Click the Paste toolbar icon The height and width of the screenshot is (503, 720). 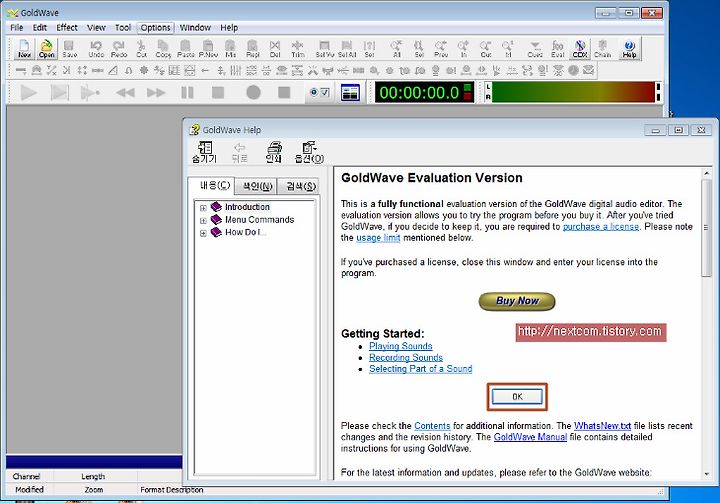pos(186,48)
